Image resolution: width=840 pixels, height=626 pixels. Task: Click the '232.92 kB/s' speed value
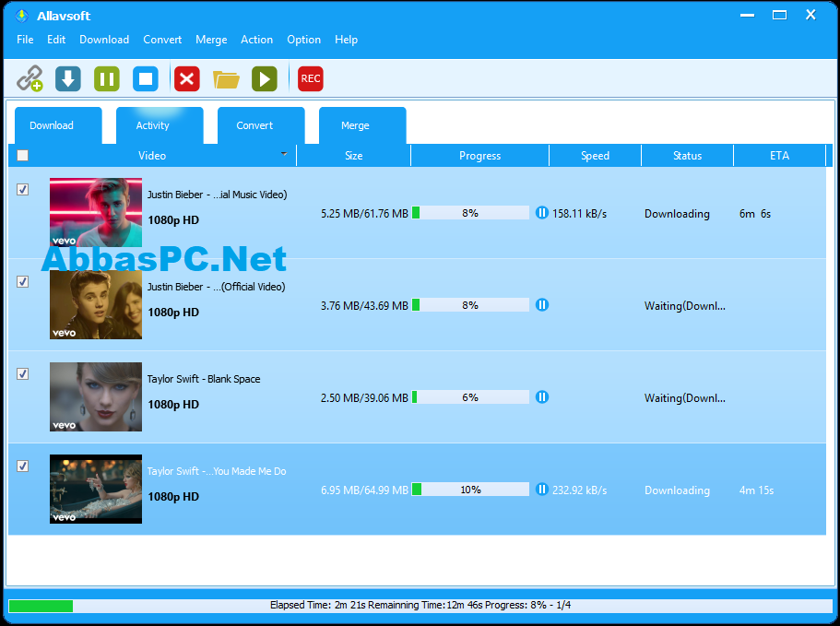pos(580,490)
